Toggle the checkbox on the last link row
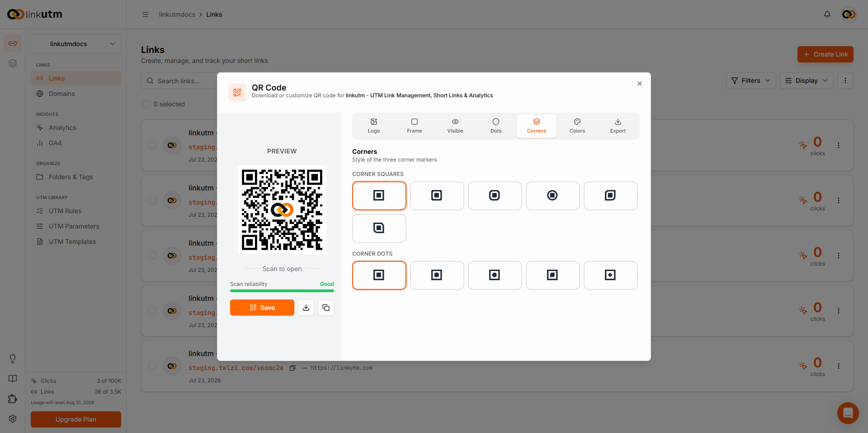Viewport: 868px width, 433px height. [x=152, y=366]
